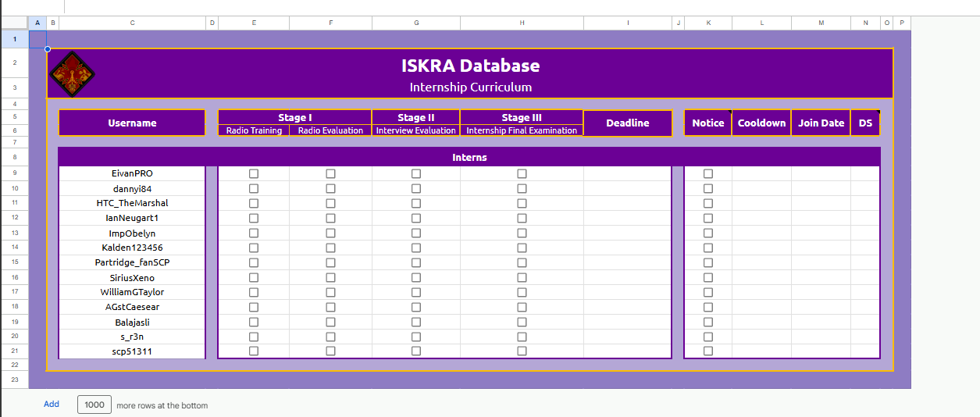Check Radio Training box for EivanPRO
The height and width of the screenshot is (417, 980).
(x=254, y=173)
